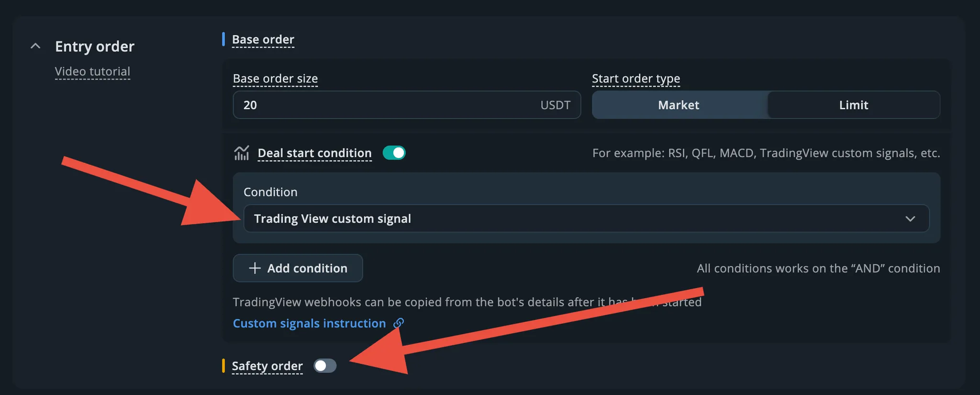Click the plus icon on Add condition

255,268
